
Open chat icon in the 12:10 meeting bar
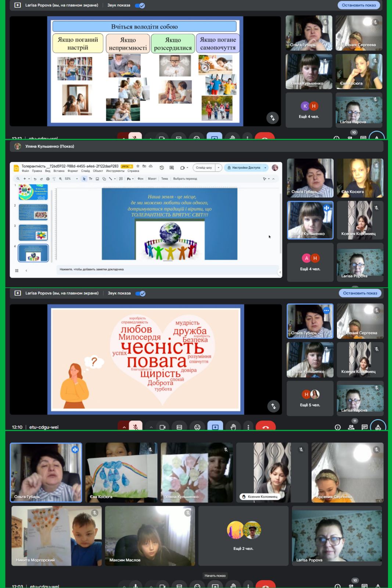pyautogui.click(x=364, y=427)
